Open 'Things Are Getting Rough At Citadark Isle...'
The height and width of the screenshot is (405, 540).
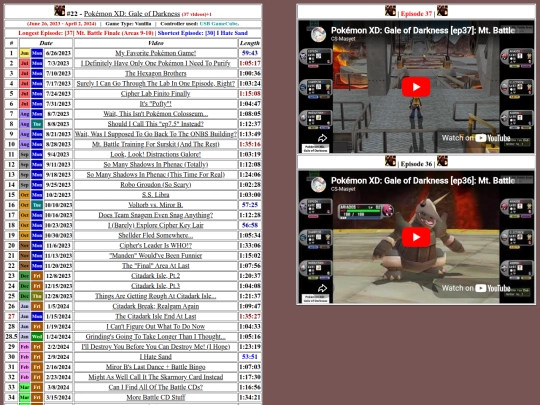156,296
